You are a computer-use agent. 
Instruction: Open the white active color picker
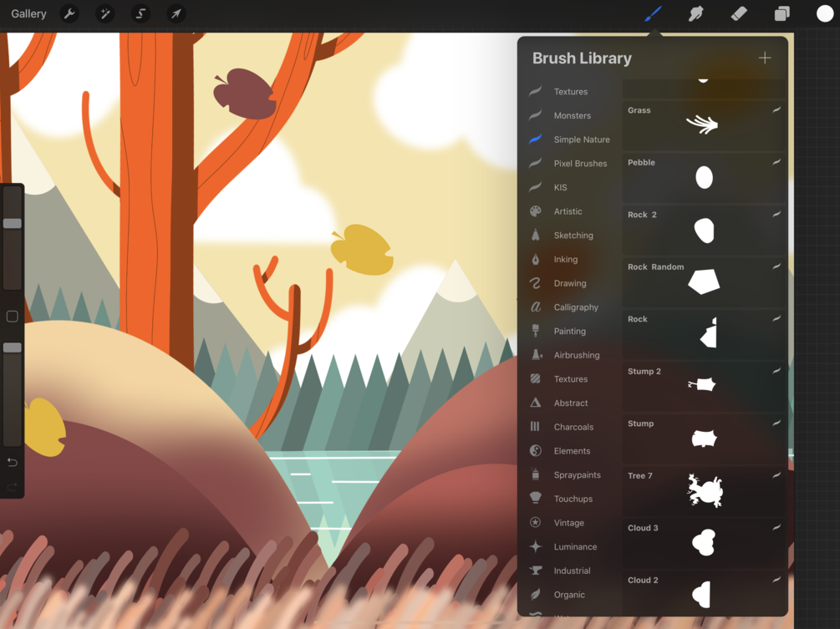click(x=825, y=14)
